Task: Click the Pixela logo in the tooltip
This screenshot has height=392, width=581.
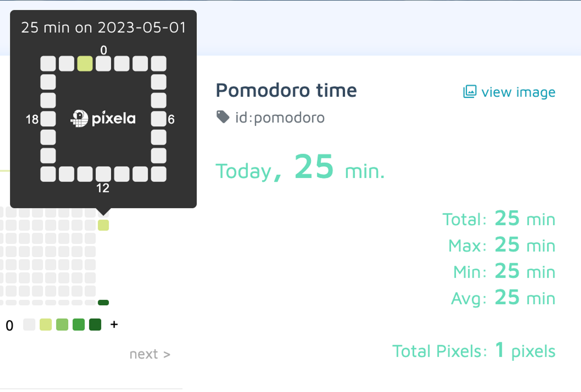Action: click(x=103, y=118)
